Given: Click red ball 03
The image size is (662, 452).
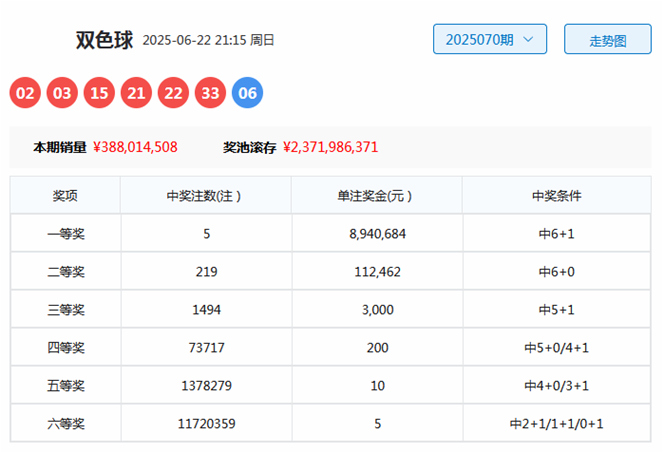Looking at the screenshot, I should [62, 93].
